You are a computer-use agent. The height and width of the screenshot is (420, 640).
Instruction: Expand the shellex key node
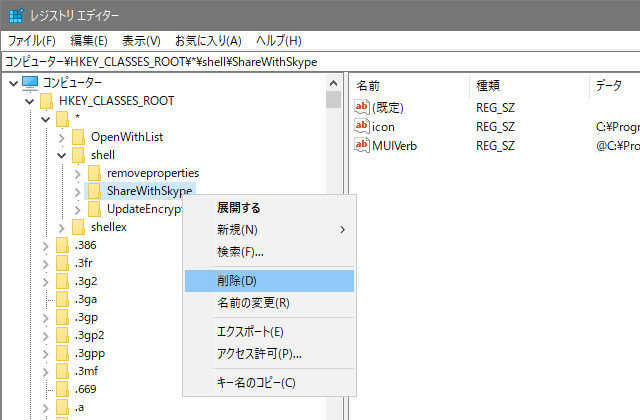click(61, 227)
